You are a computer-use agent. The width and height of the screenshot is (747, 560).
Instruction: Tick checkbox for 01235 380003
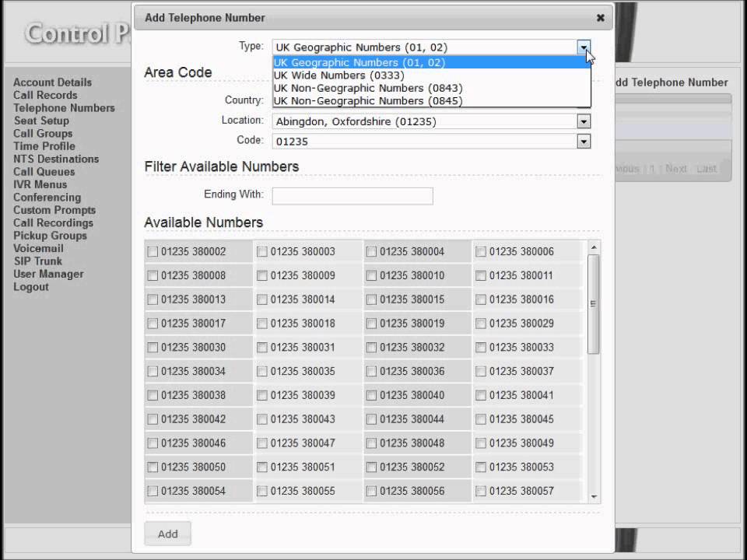[x=262, y=252]
